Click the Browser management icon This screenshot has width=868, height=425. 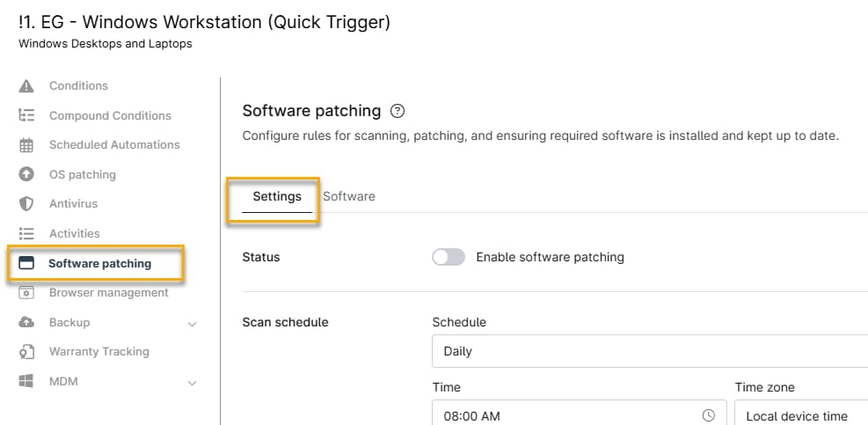[x=26, y=293]
